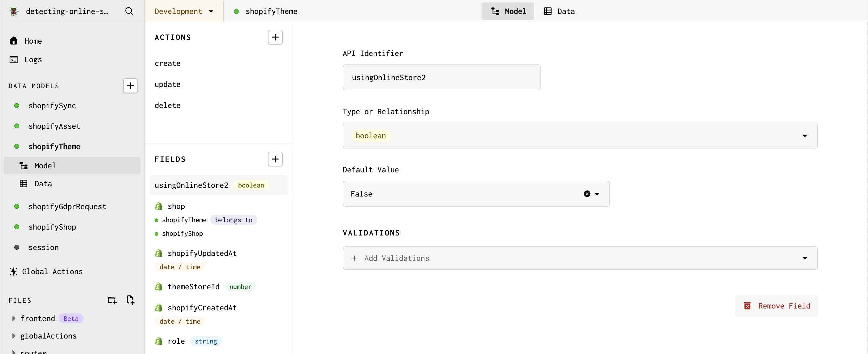Select the update action

click(x=167, y=84)
